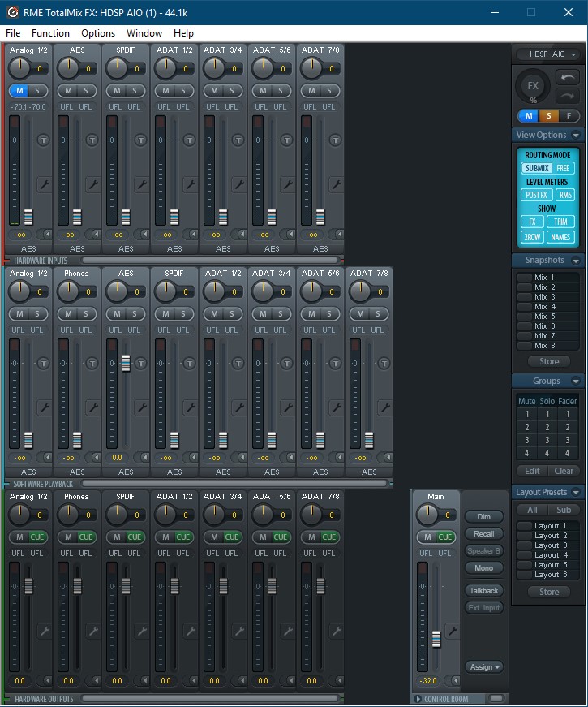Toggle global Mute M button in master section
The height and width of the screenshot is (707, 588).
tap(529, 116)
